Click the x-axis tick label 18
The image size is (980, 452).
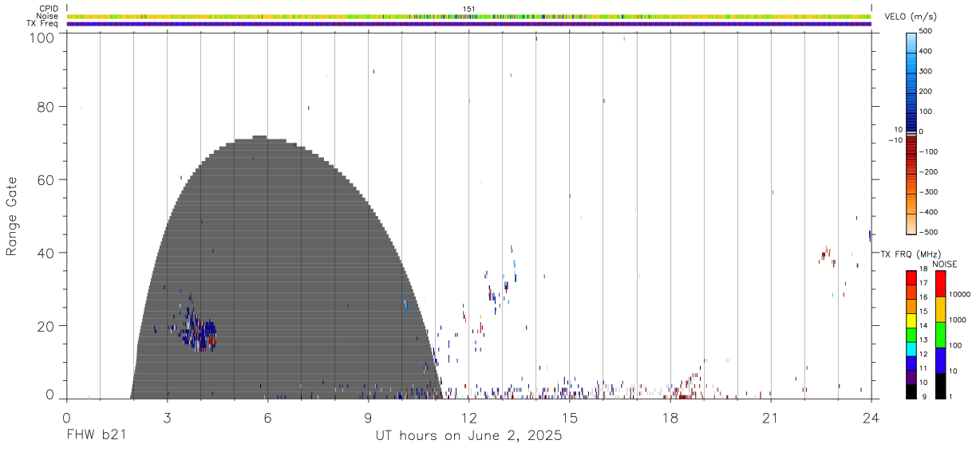tap(670, 416)
